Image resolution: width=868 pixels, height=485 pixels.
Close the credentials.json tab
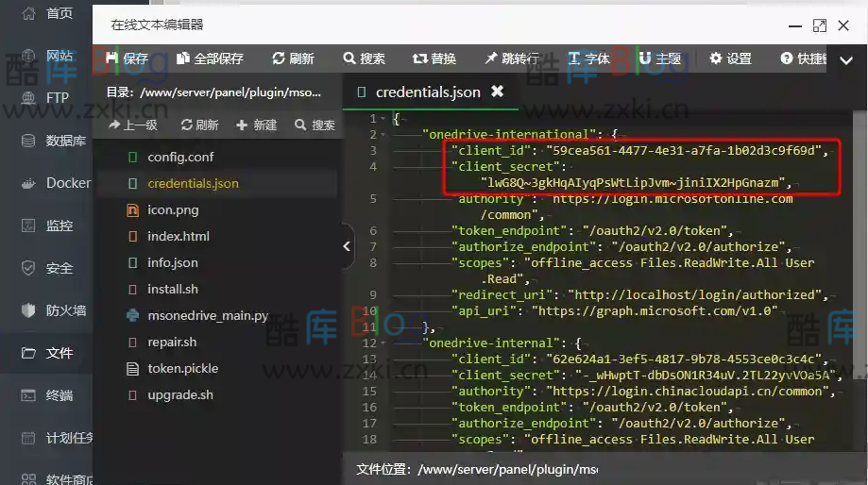click(x=497, y=92)
